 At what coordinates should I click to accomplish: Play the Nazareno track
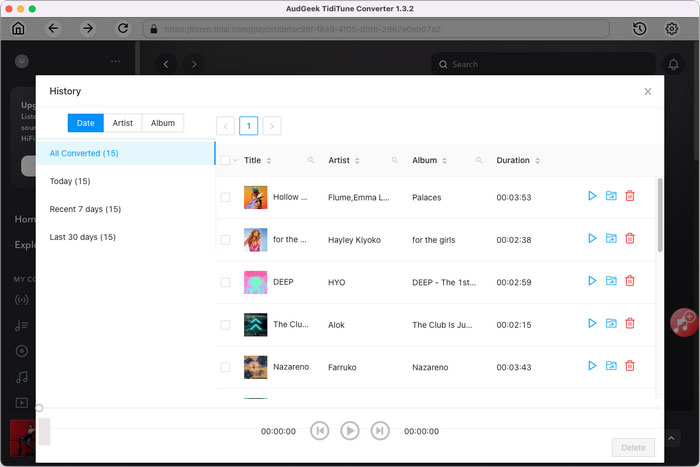pyautogui.click(x=592, y=366)
